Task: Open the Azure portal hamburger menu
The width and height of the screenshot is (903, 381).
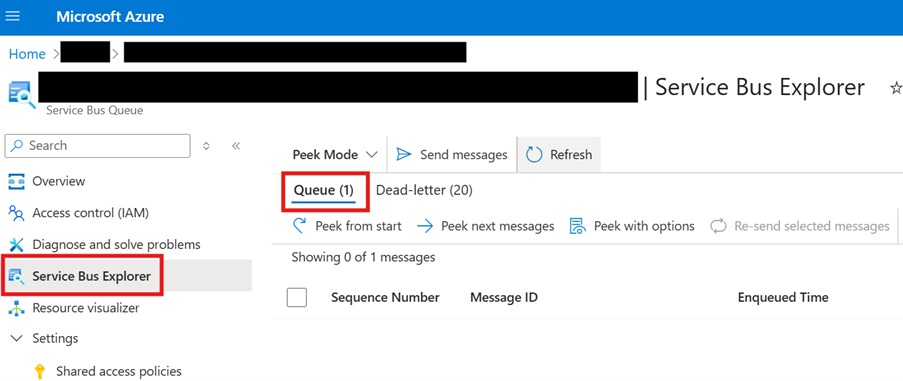Action: tap(12, 16)
